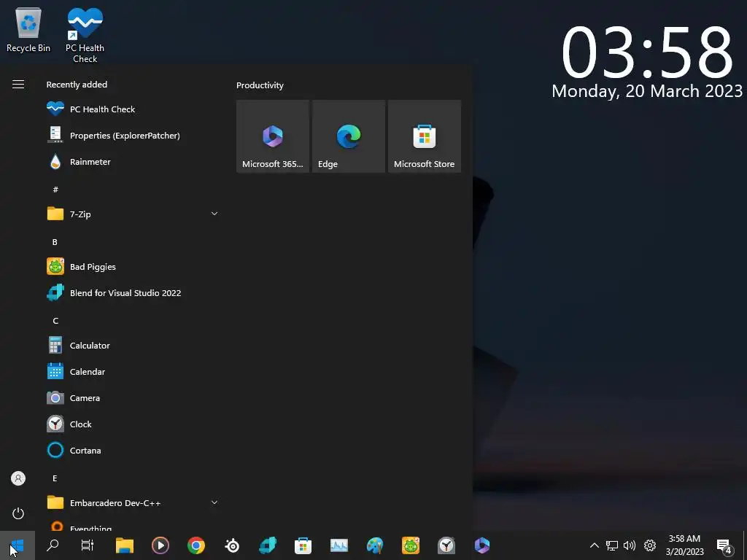This screenshot has width=747, height=560.
Task: Open Task View on the taskbar
Action: point(88,545)
